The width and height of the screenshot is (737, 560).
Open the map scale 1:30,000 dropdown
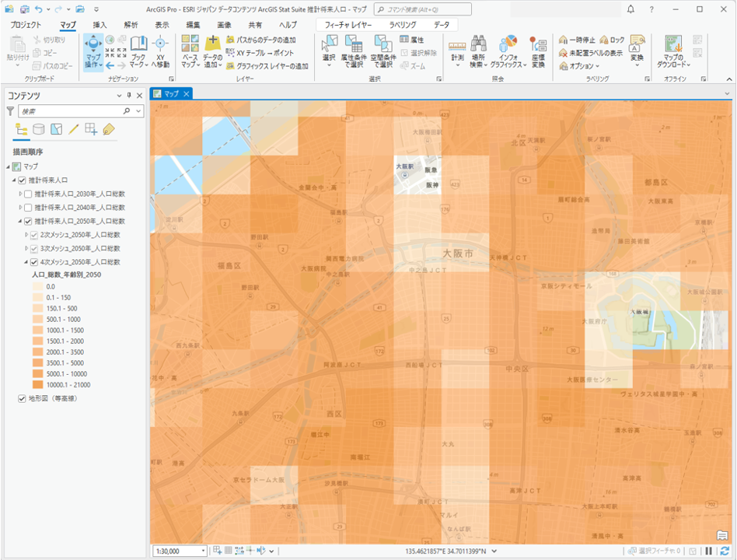[x=204, y=551]
